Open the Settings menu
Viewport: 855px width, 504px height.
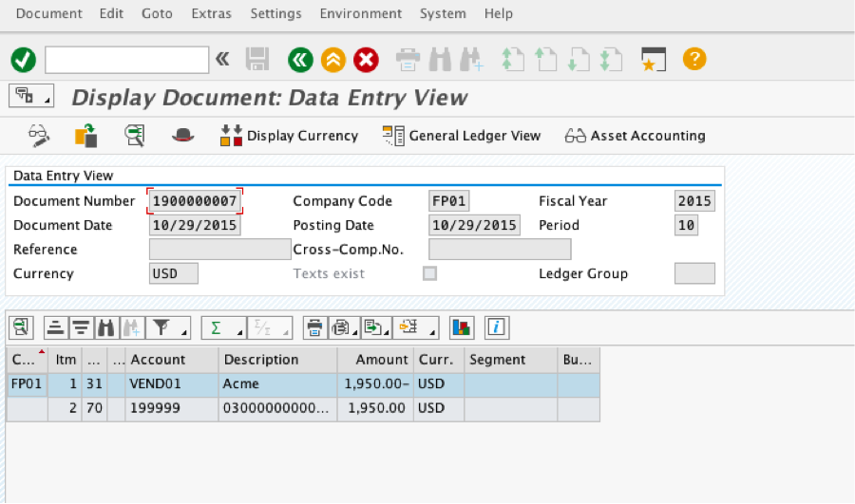click(275, 13)
